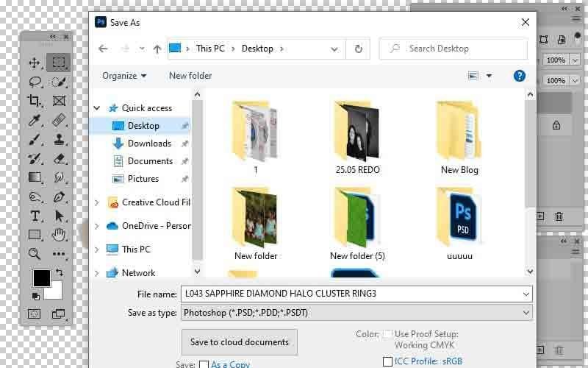Screen dimensions: 588x368
Task: Select the Move tool
Action: pos(34,63)
